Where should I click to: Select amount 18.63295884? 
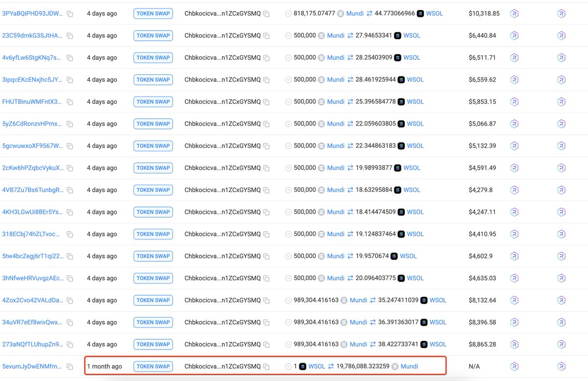pyautogui.click(x=374, y=190)
